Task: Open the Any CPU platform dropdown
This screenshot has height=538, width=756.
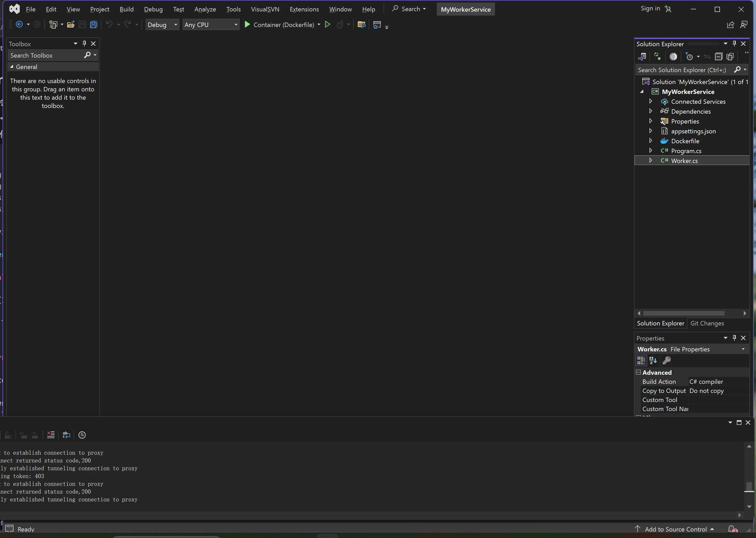Action: (x=211, y=24)
